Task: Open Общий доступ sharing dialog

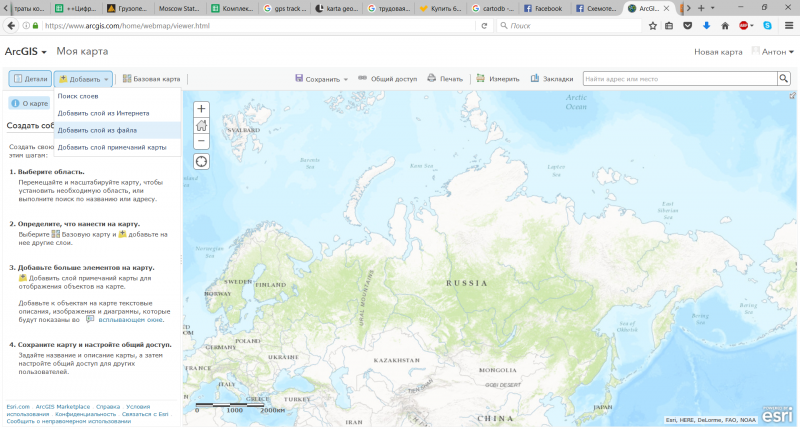Action: [388, 78]
